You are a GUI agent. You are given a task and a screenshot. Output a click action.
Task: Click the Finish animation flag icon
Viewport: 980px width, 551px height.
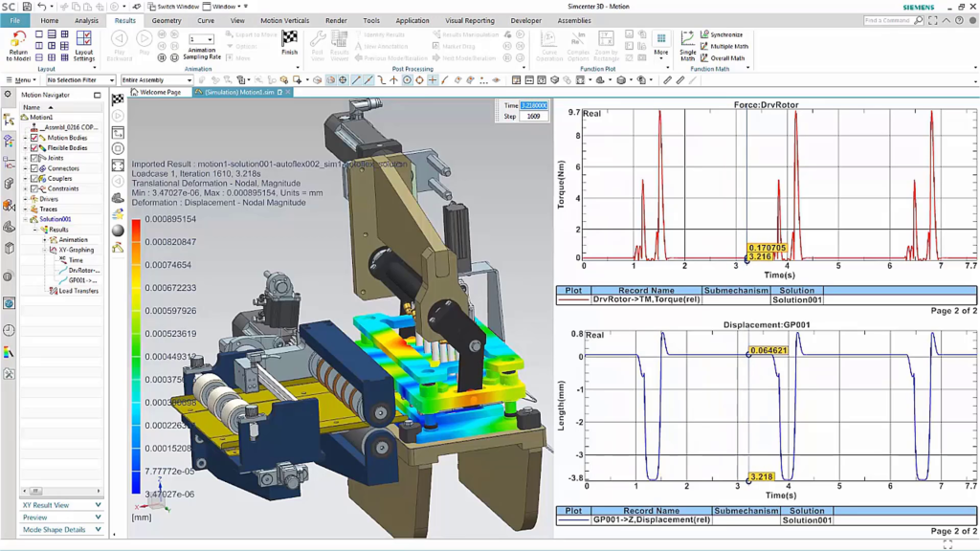tap(289, 42)
